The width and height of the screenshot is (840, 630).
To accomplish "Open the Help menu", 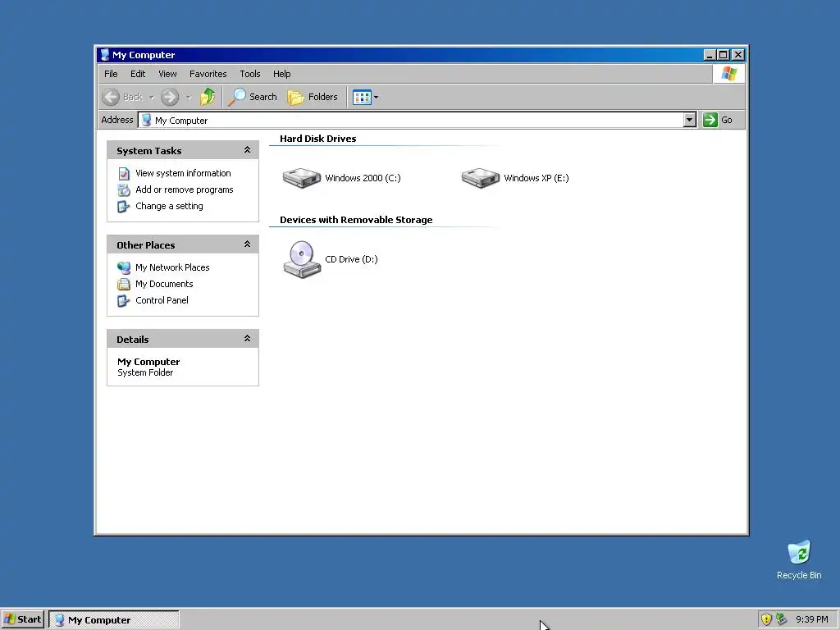I will tap(282, 74).
